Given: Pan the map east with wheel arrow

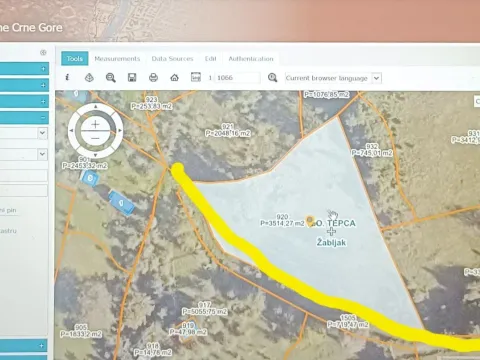Looking at the screenshot, I should click(x=120, y=131).
